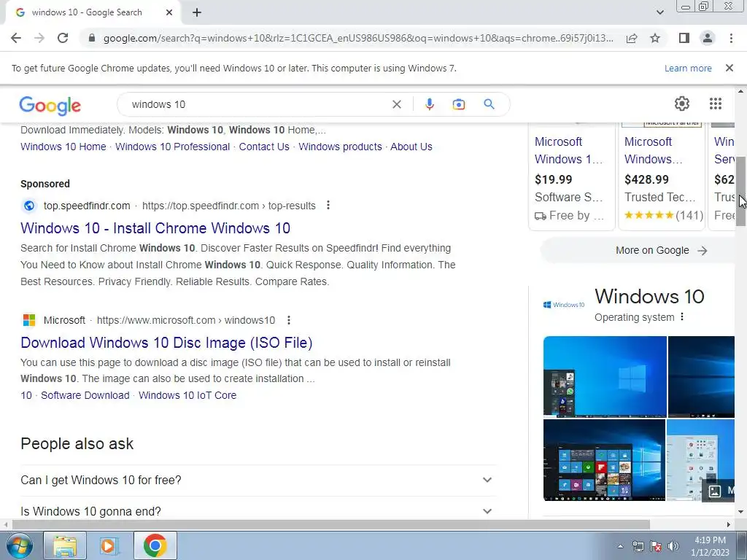Show hidden system tray icons
Viewport: 747px width, 560px height.
point(620,546)
